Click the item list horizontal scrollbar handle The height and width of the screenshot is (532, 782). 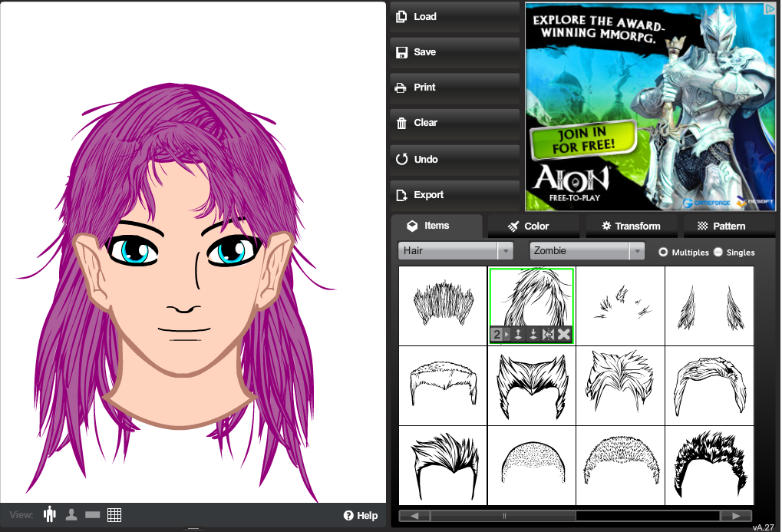coord(503,516)
